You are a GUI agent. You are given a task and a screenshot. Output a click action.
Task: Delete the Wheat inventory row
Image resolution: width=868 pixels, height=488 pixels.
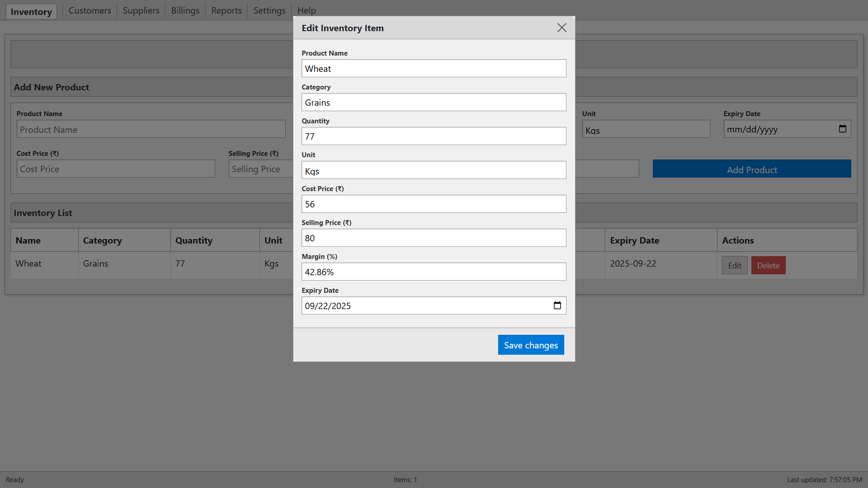[768, 265]
